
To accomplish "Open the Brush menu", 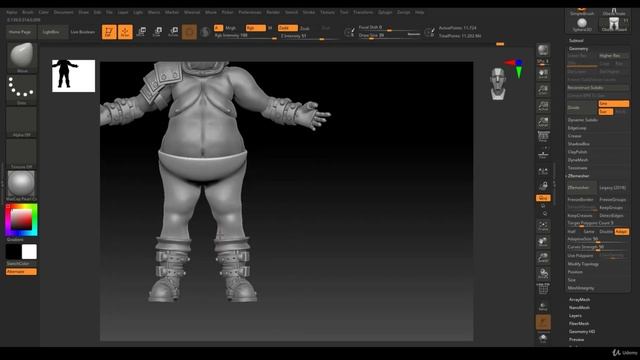I will (x=28, y=12).
